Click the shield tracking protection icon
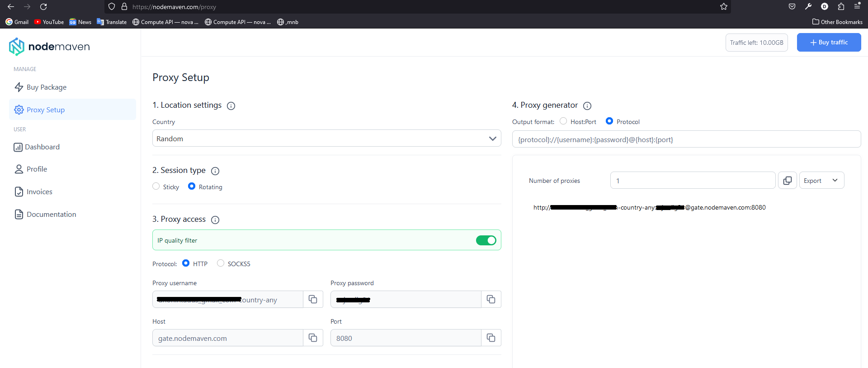The height and width of the screenshot is (368, 868). point(112,7)
